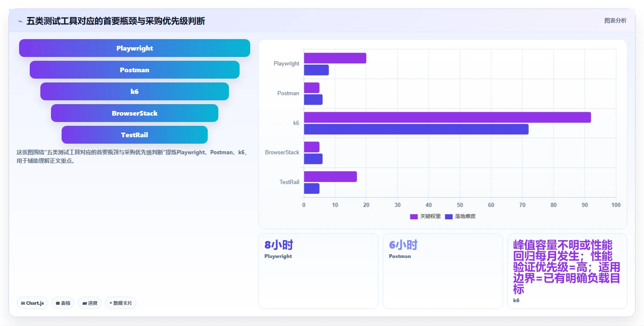Click the x-axis tick value 100
The height and width of the screenshot is (326, 644).
tap(616, 205)
